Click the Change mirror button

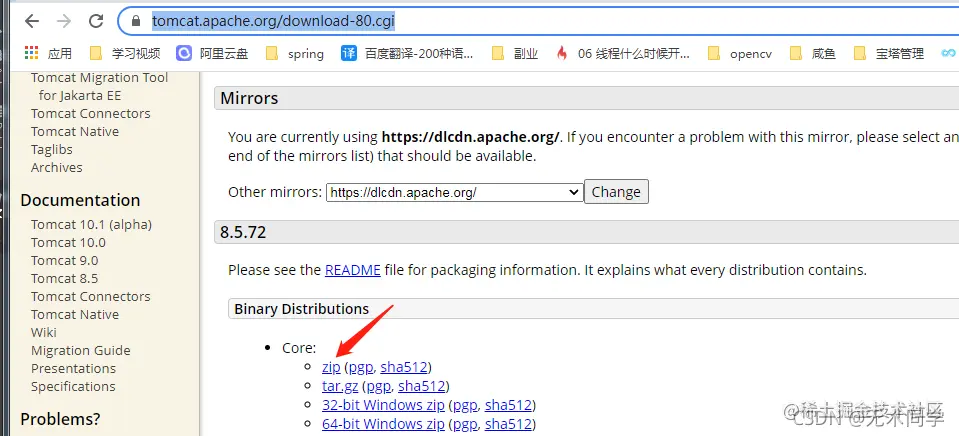point(616,192)
